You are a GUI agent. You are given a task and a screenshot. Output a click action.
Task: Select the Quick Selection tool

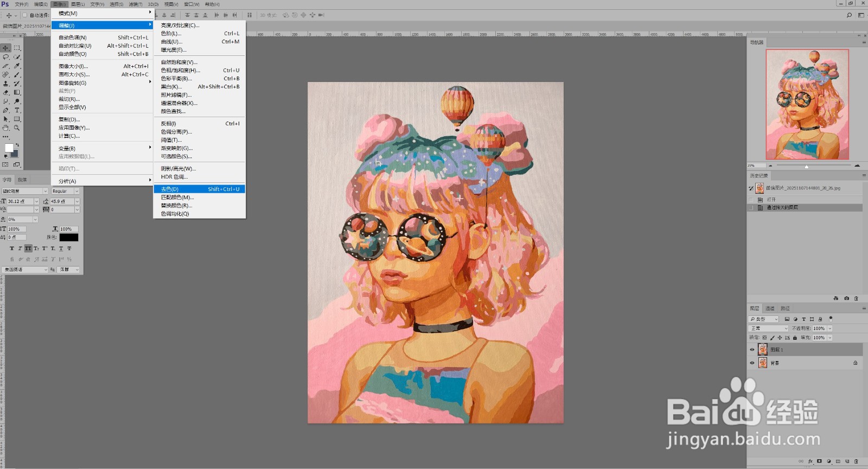tap(17, 57)
